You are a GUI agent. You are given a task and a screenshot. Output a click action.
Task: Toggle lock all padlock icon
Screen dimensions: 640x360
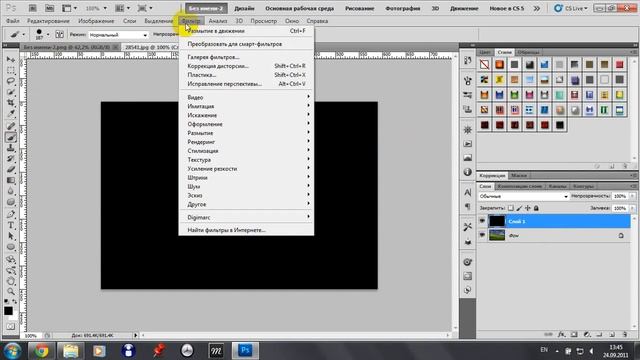(536, 208)
